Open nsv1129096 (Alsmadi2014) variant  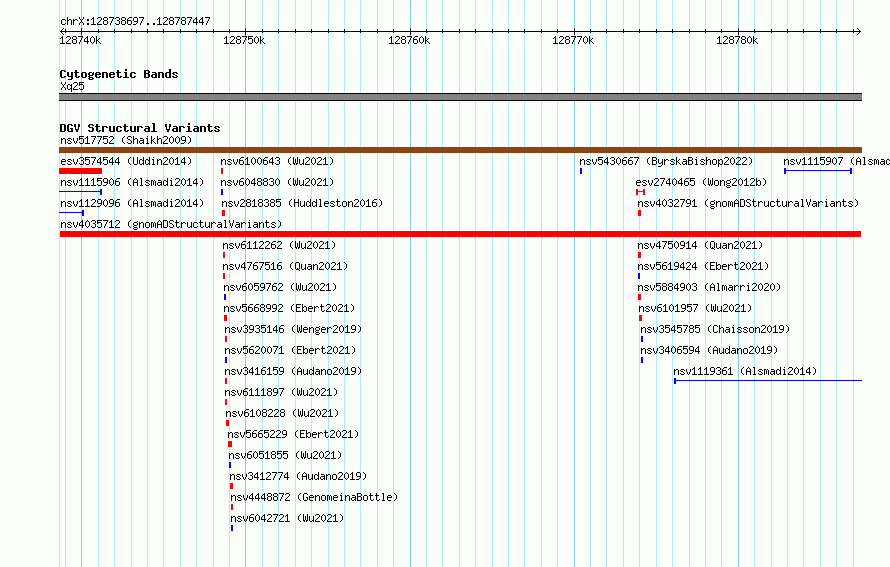pyautogui.click(x=132, y=203)
